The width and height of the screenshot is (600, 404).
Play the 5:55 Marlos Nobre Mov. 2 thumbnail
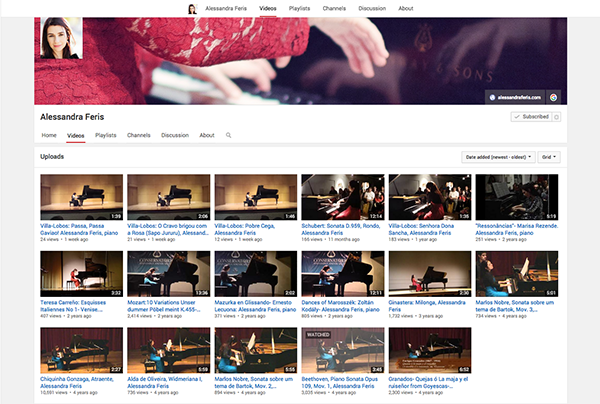pos(256,350)
